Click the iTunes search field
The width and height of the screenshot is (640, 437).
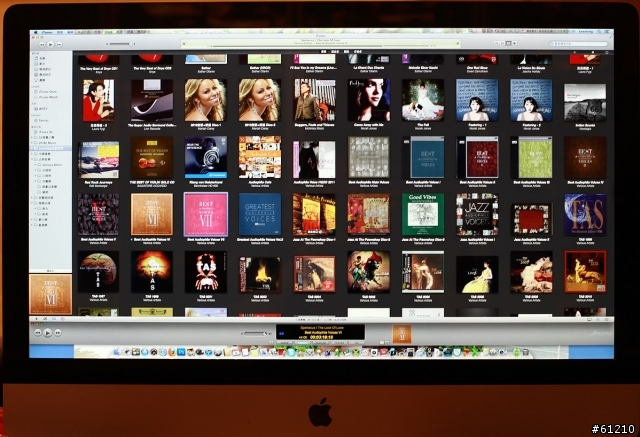tap(578, 43)
